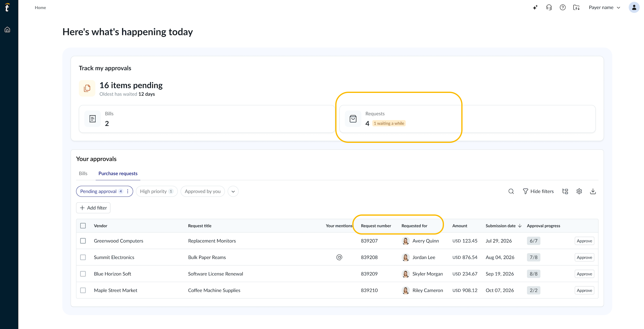This screenshot has width=644, height=329.
Task: Click the mention @ icon for Summit Electronics
Action: click(339, 257)
